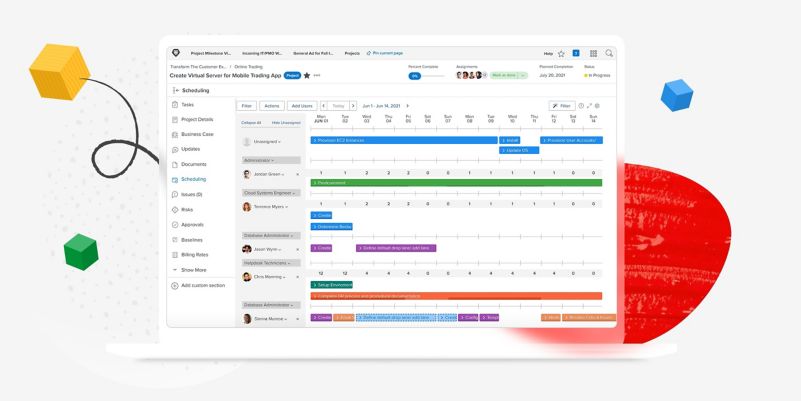Click the favorites star in top bar

(561, 53)
